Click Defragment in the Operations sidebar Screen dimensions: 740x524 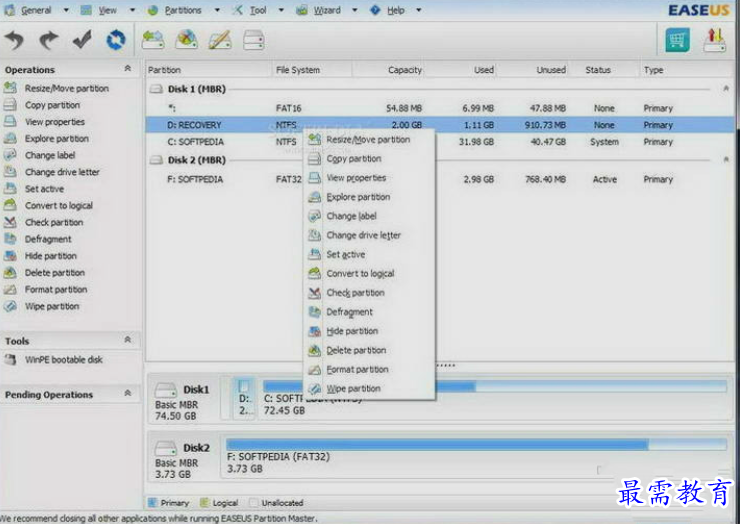tap(48, 239)
